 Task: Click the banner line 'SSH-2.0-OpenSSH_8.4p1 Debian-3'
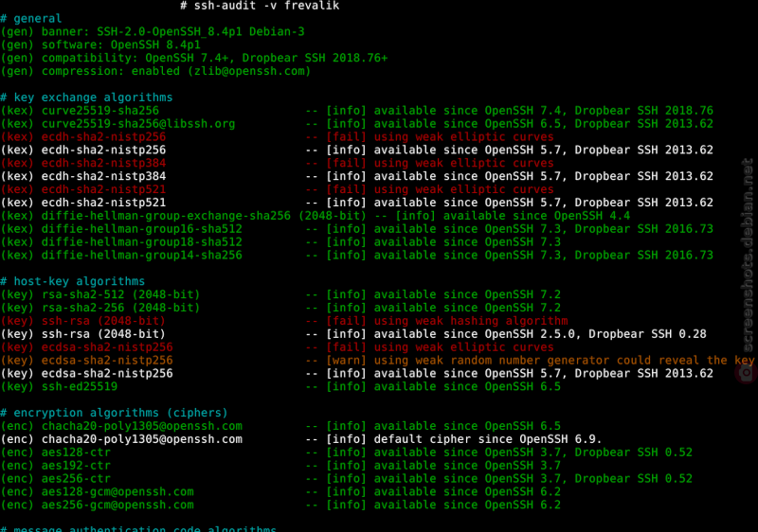click(x=201, y=32)
